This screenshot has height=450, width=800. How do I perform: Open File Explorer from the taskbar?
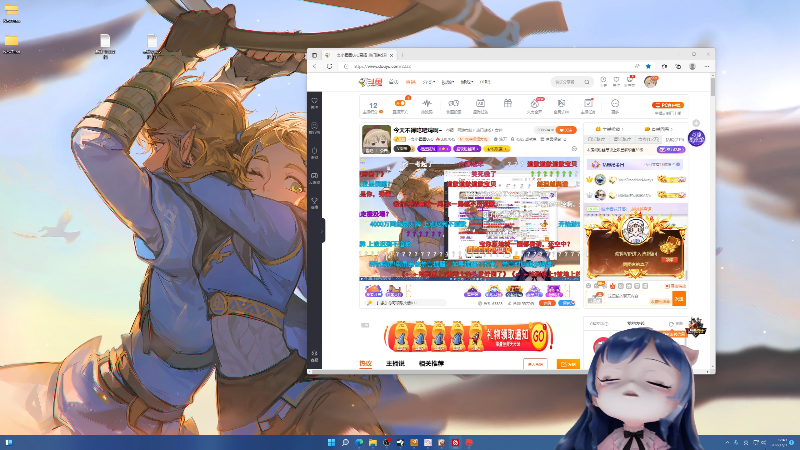[372, 442]
